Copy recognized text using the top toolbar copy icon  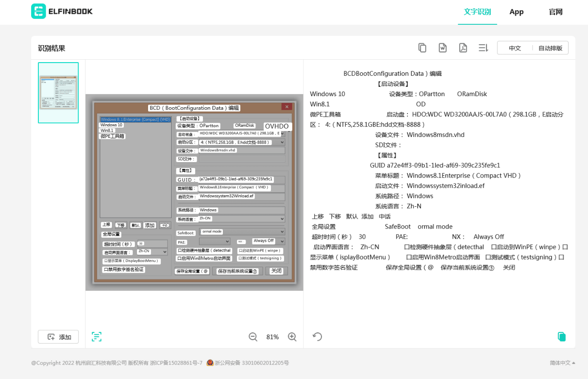pyautogui.click(x=422, y=48)
